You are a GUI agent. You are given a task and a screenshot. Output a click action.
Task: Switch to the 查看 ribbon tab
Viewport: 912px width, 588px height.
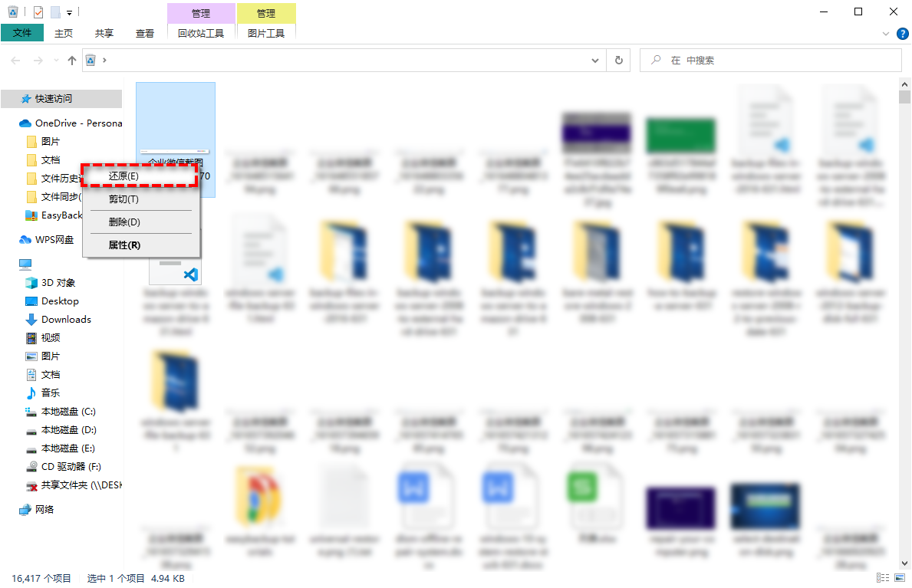pos(145,33)
